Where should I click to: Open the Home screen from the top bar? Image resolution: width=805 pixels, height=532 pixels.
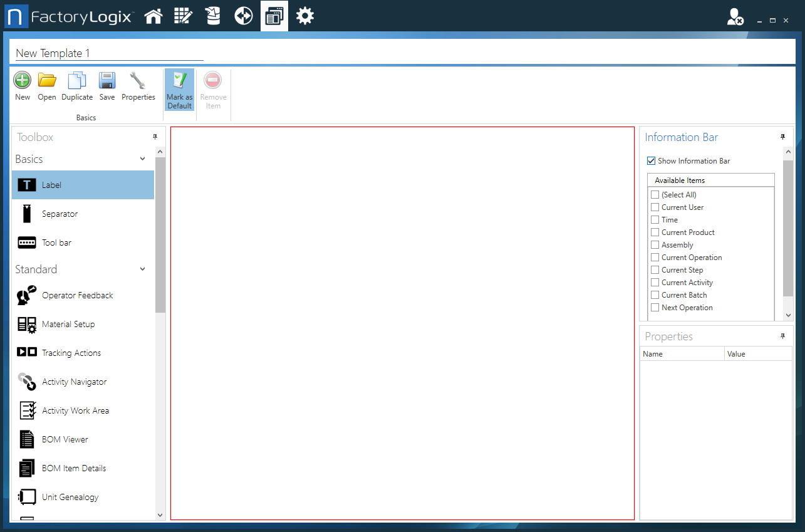153,16
